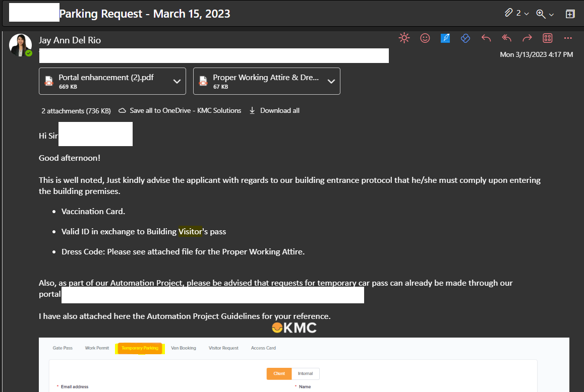Click PDF icon of Portal enhancement file
This screenshot has height=392, width=584.
coord(49,81)
